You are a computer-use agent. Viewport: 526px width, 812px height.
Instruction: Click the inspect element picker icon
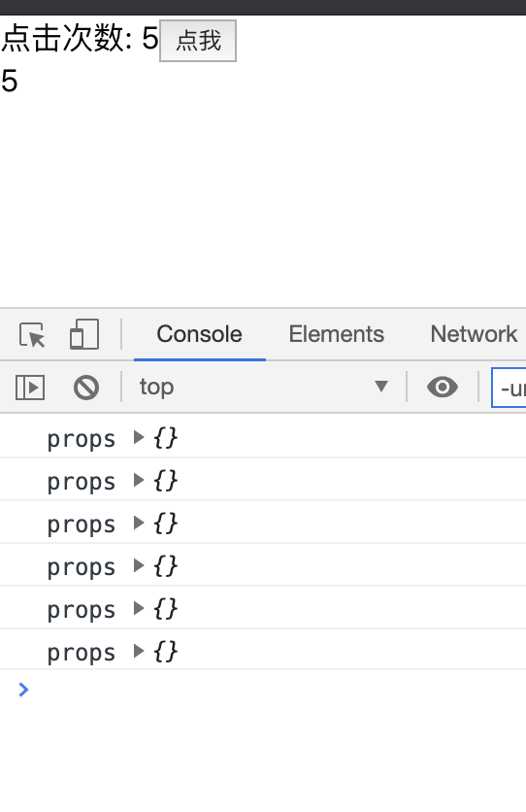[x=32, y=334]
